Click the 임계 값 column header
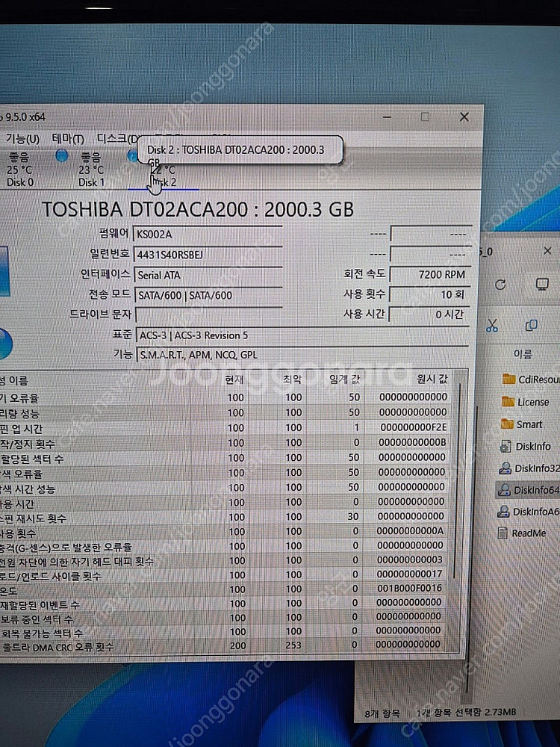The height and width of the screenshot is (747, 560). (x=345, y=379)
